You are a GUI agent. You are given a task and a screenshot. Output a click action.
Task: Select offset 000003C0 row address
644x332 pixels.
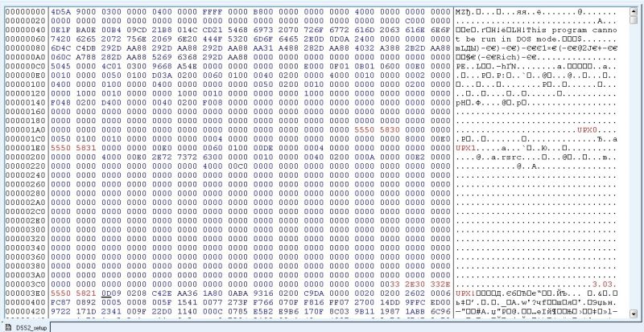point(26,284)
